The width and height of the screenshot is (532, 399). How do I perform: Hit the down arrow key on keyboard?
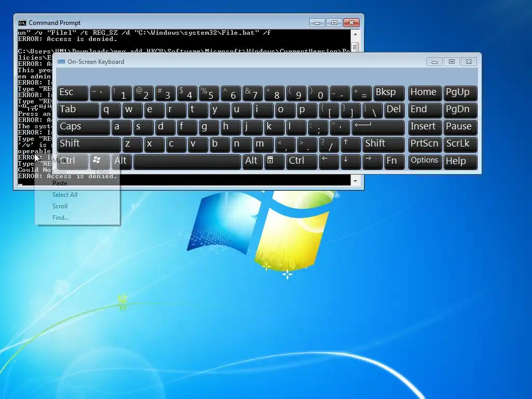(351, 162)
